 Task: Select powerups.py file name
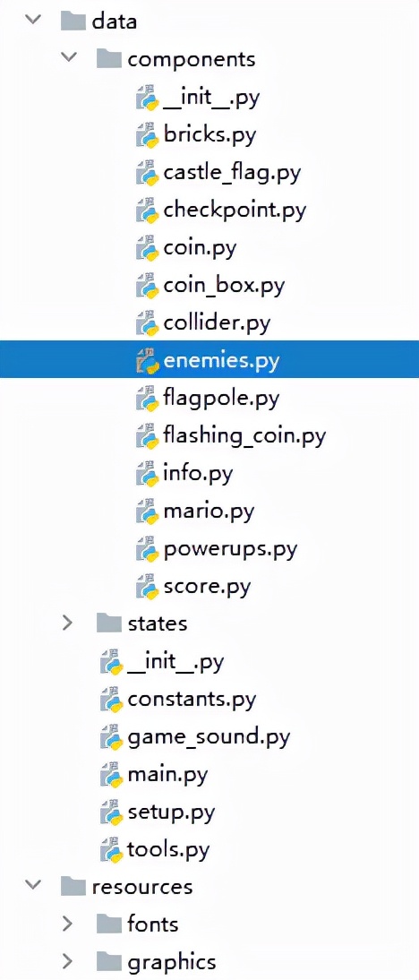pos(230,549)
